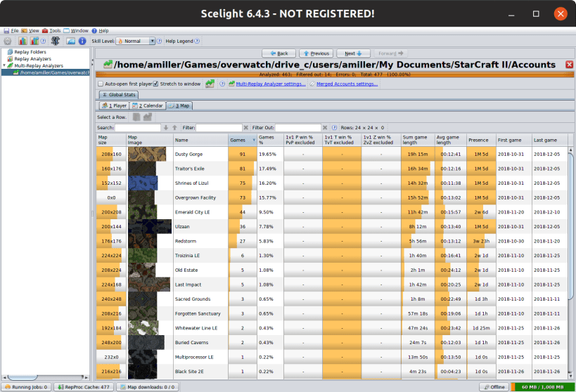Click the left tree horizontal scrollbar

pyautogui.click(x=46, y=377)
